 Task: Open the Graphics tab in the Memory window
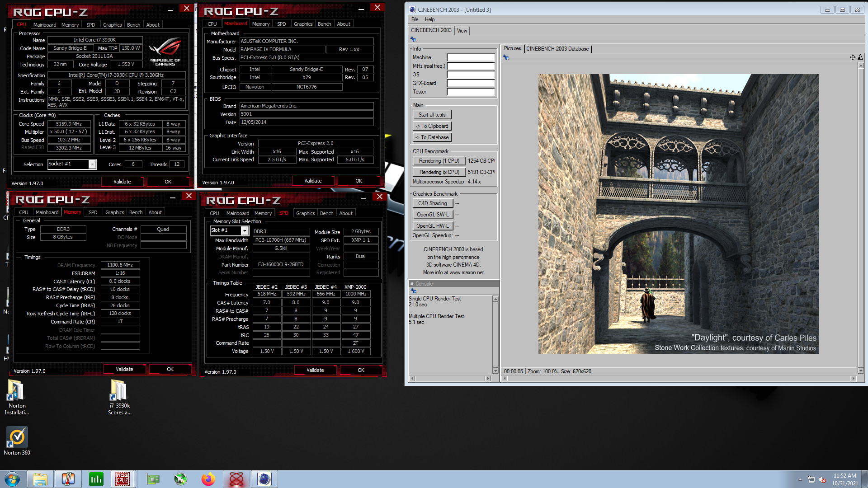click(x=114, y=212)
